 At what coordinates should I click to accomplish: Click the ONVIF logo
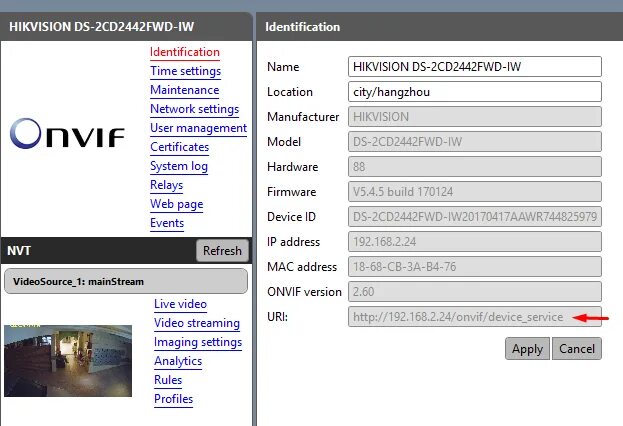coord(67,134)
